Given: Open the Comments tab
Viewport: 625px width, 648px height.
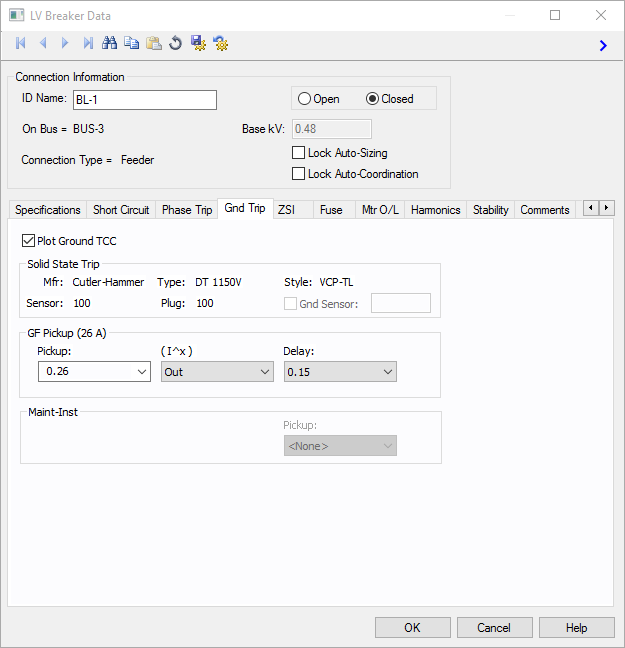Looking at the screenshot, I should (545, 210).
